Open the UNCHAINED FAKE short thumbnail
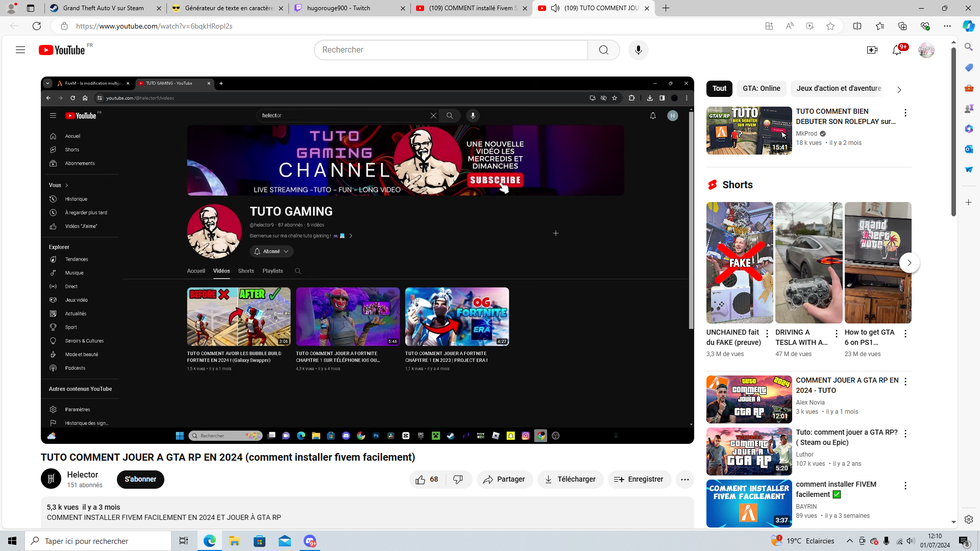Viewport: 980px width, 551px height. [740, 263]
